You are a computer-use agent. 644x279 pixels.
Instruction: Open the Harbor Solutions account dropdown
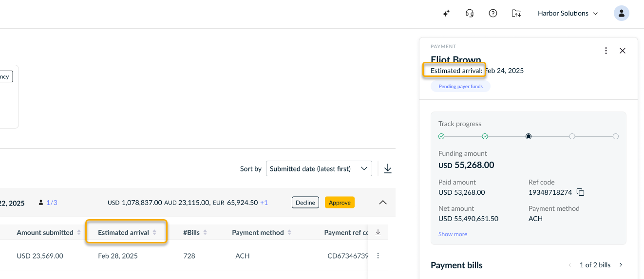(568, 14)
